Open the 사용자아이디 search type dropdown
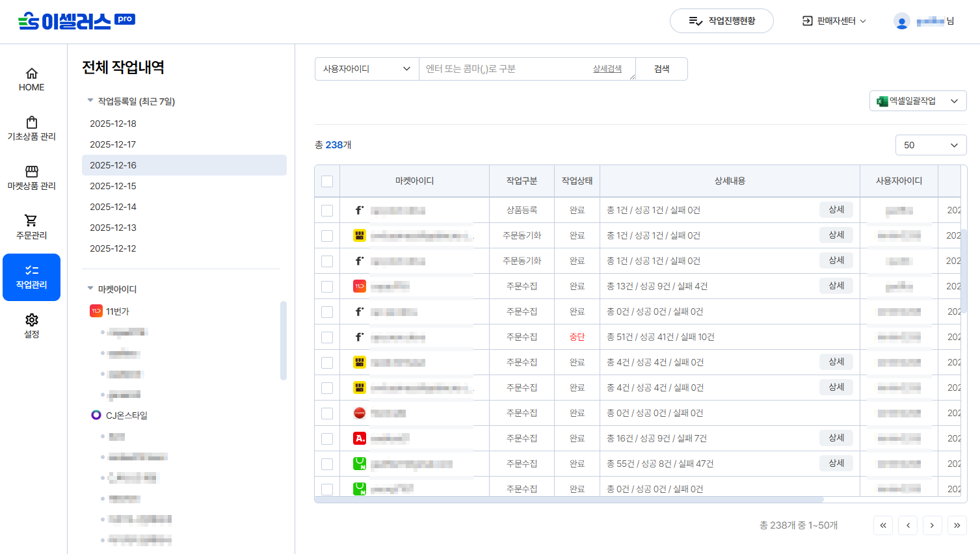Viewport: 980px width, 554px height. pyautogui.click(x=367, y=69)
